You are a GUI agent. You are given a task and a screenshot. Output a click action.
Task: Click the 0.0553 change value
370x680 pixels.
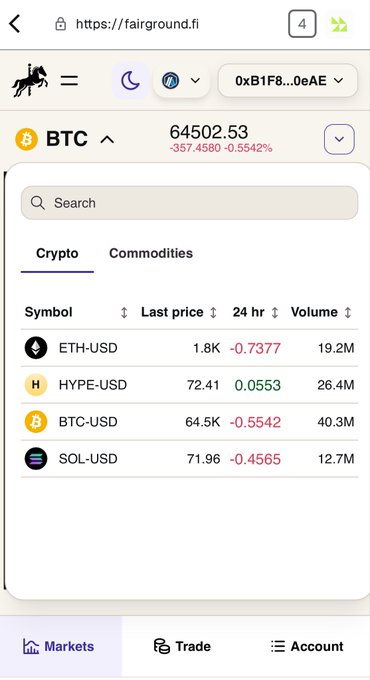pyautogui.click(x=258, y=385)
